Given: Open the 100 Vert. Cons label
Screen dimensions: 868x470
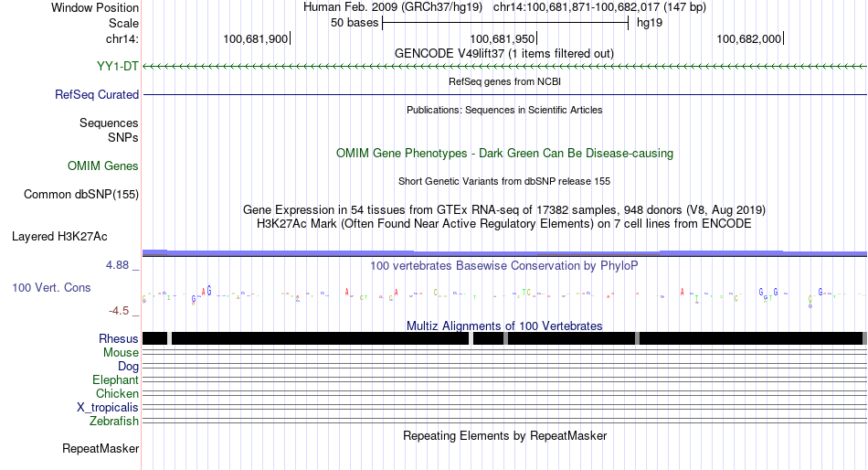Looking at the screenshot, I should click(51, 288).
